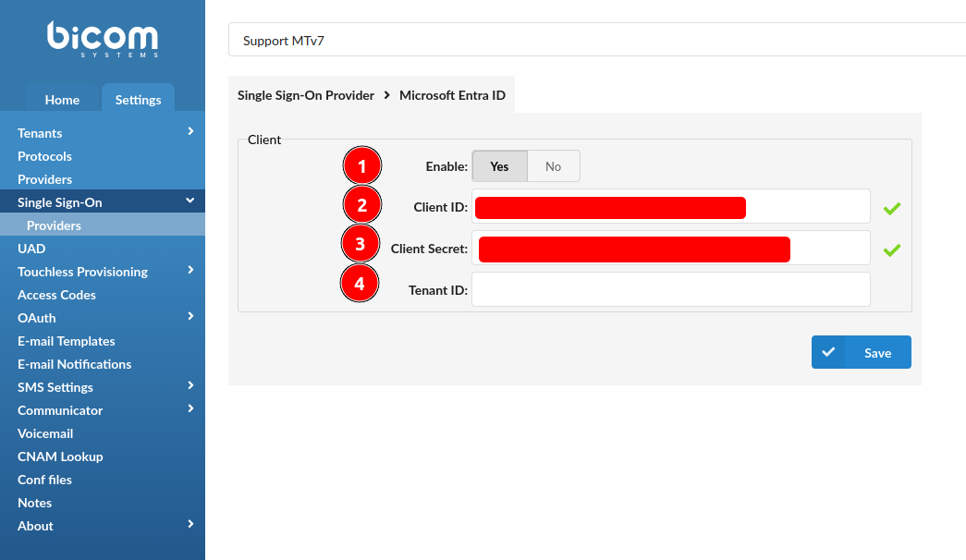Click the green checkmark beside Client Secret
The image size is (966, 560).
(891, 250)
